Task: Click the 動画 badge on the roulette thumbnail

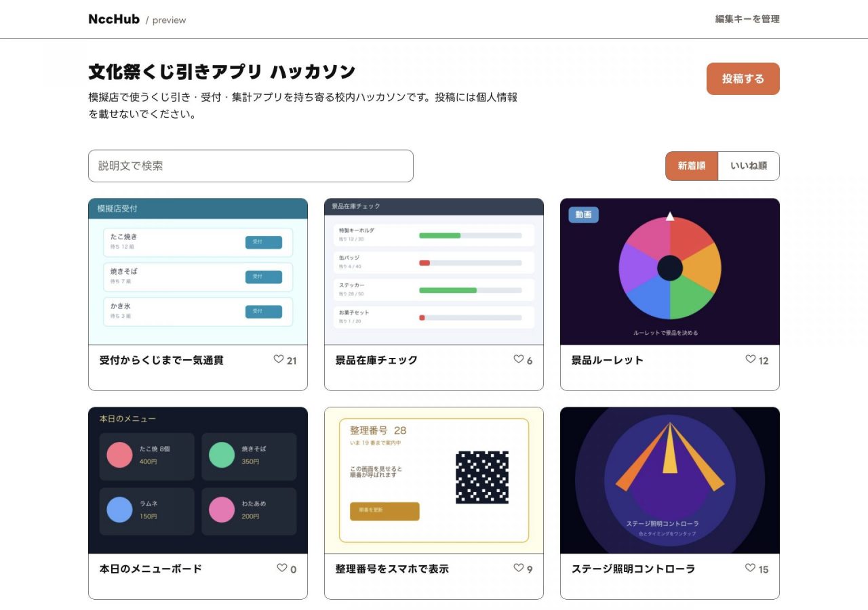Action: 583,215
